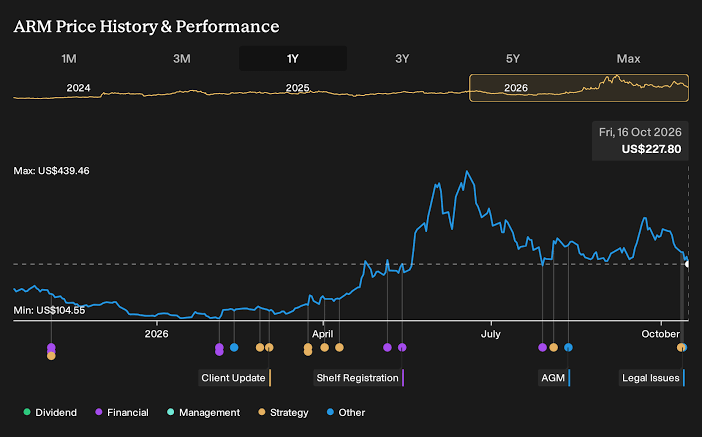Open the AGM event label
Image resolution: width=702 pixels, height=437 pixels.
pyautogui.click(x=554, y=378)
